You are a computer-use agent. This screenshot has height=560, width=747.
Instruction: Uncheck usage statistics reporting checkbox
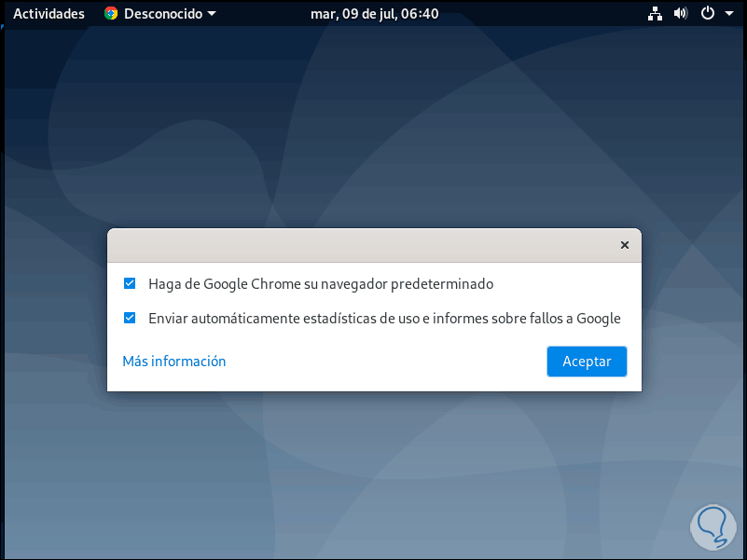point(130,318)
